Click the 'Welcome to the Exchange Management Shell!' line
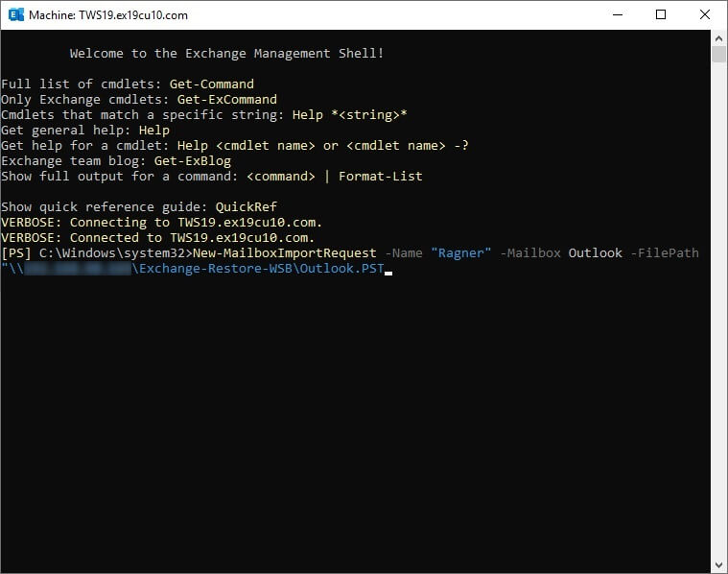This screenshot has height=574, width=728. [x=226, y=54]
